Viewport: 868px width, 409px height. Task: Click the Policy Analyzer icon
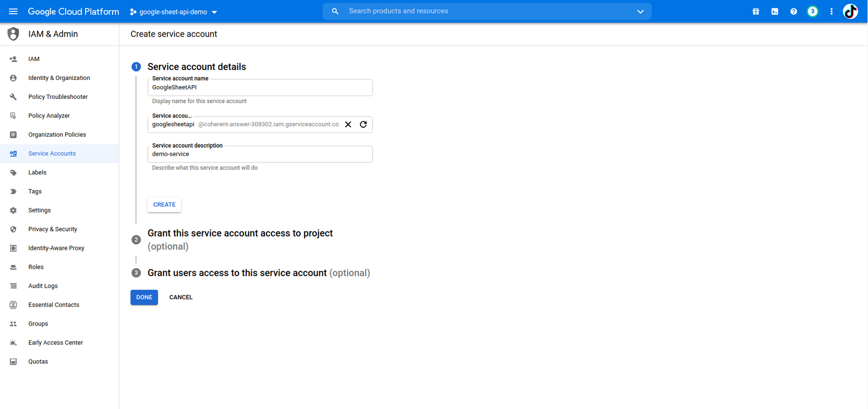(x=13, y=116)
